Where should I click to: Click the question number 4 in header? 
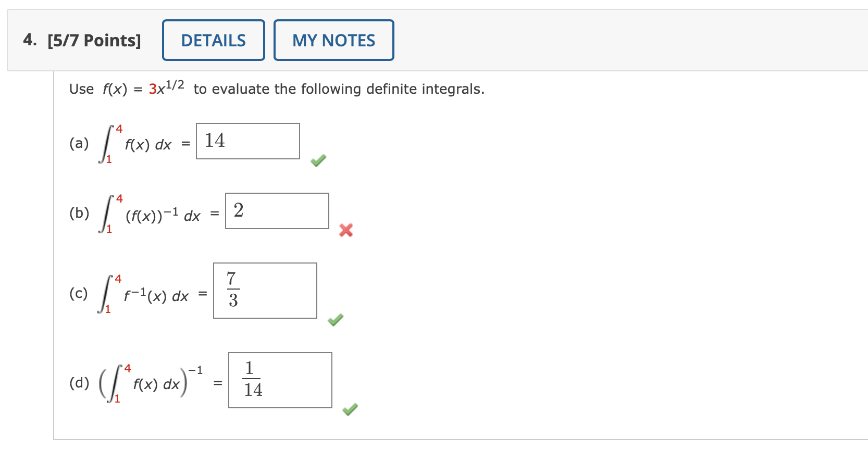coord(29,40)
